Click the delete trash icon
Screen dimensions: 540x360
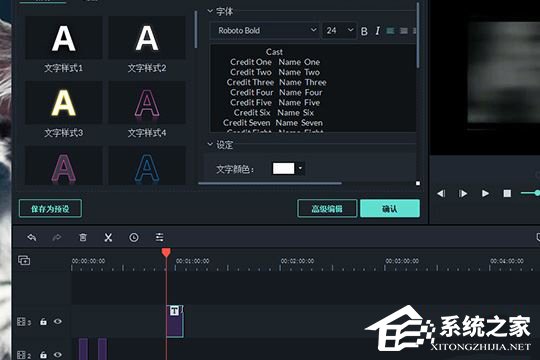[83, 237]
